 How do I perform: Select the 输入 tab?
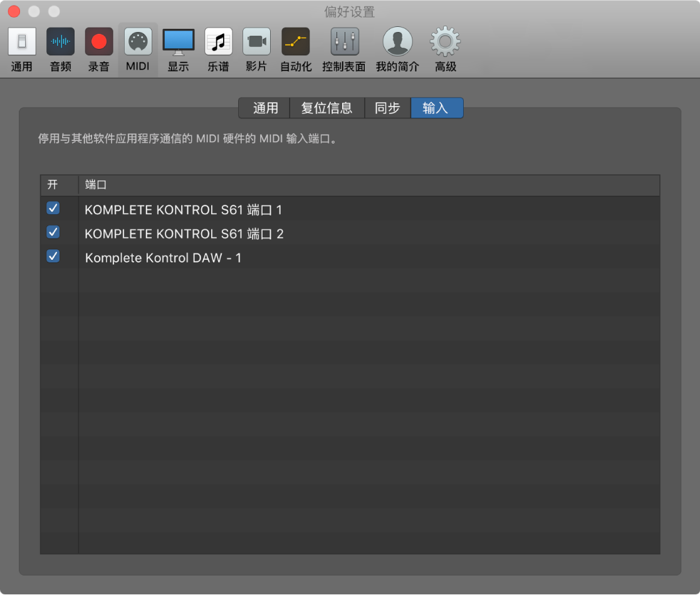click(x=437, y=108)
